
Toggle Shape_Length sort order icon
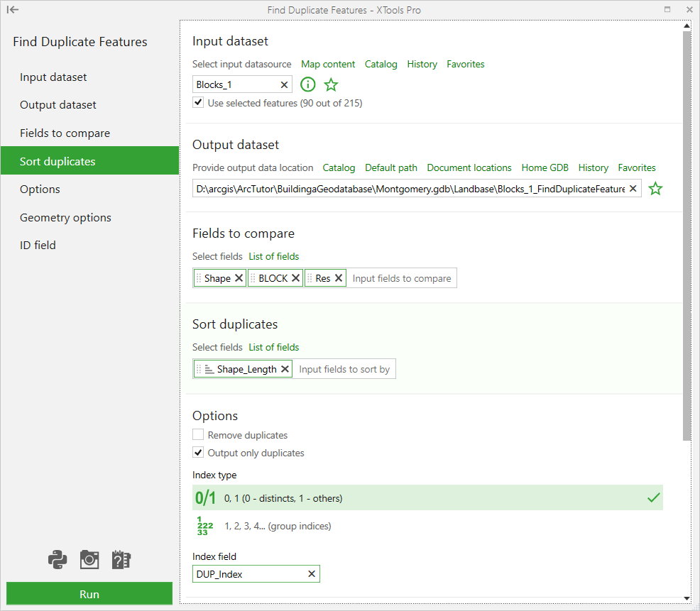[x=209, y=369]
